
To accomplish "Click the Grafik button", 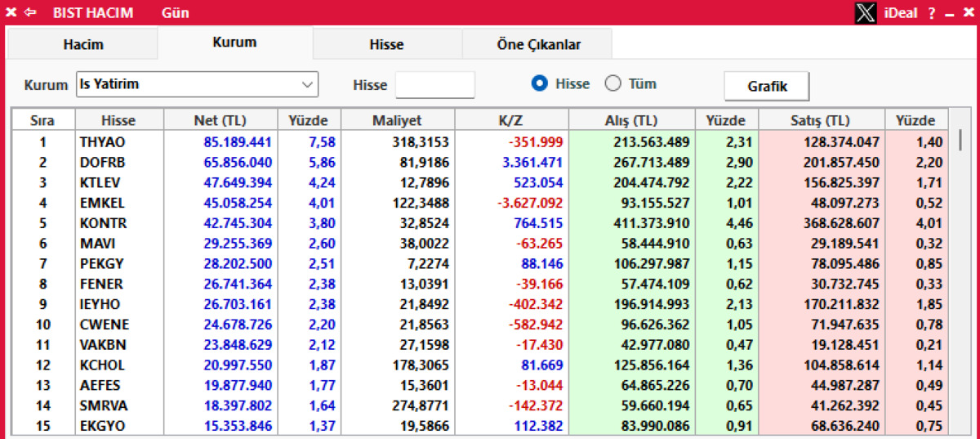I will (768, 86).
